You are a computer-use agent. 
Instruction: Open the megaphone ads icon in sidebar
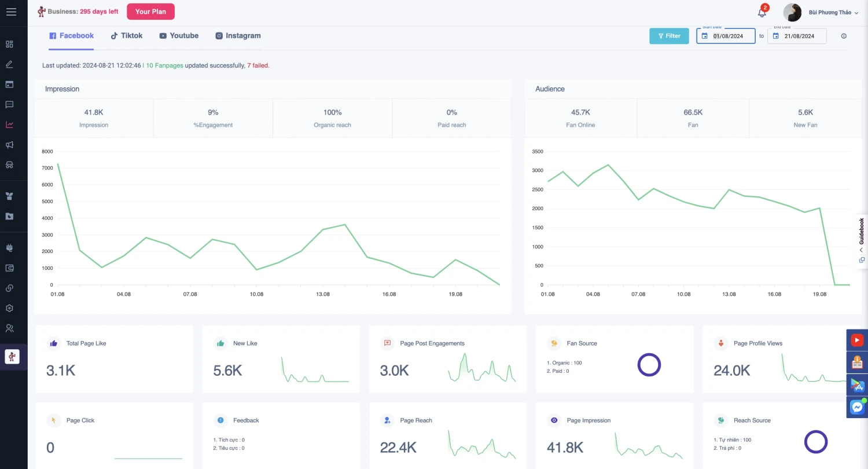9,145
